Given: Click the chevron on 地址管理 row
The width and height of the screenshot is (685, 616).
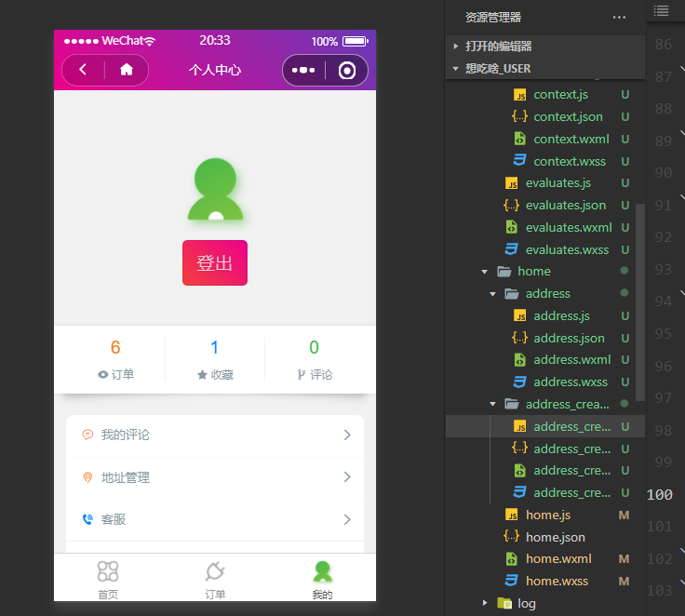Looking at the screenshot, I should 347,477.
